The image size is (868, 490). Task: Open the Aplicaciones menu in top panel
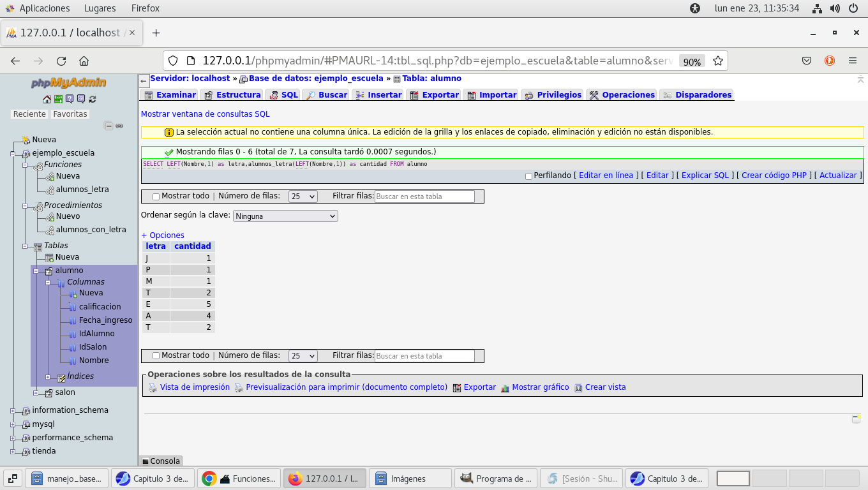tap(44, 8)
